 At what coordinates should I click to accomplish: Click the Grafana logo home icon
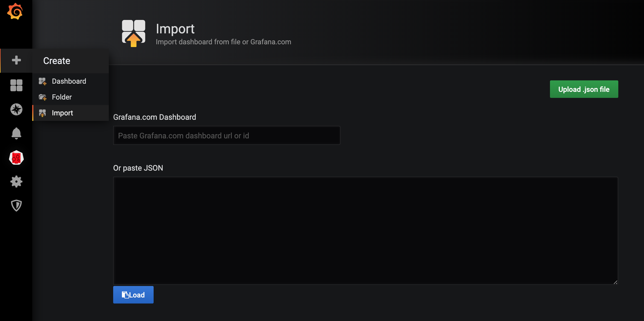[x=15, y=11]
